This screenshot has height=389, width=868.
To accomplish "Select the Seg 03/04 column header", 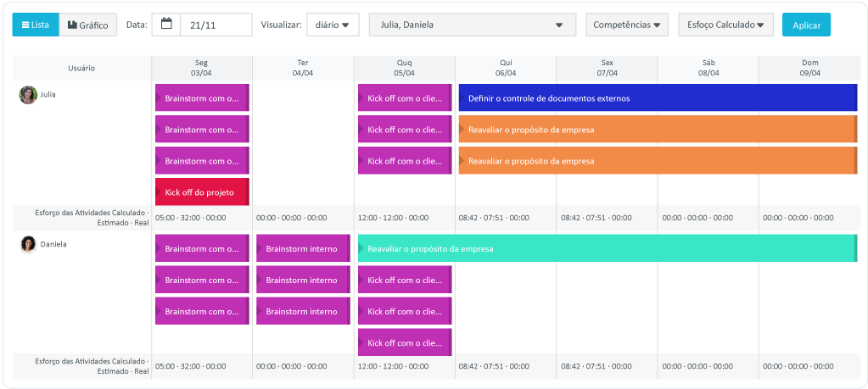I will pos(201,68).
